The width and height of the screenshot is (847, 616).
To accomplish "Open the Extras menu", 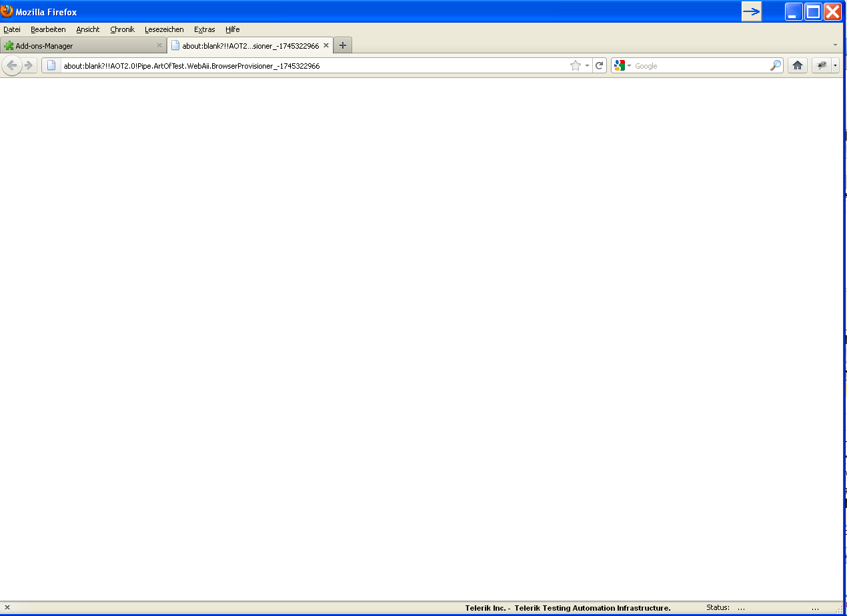I will 205,29.
